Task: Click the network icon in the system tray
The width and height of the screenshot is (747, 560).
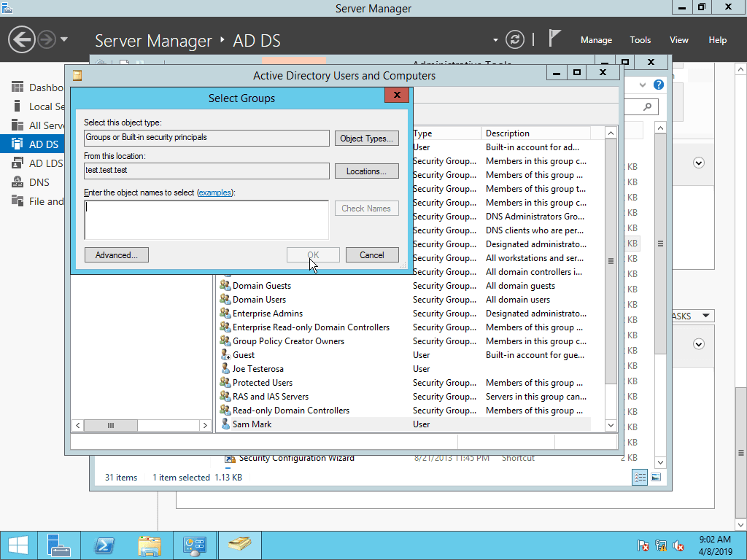Action: tap(661, 545)
